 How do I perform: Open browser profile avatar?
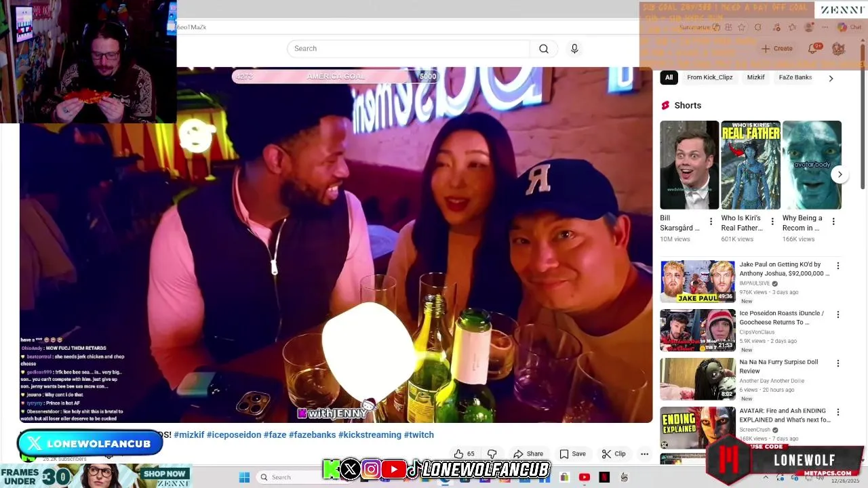pos(808,28)
